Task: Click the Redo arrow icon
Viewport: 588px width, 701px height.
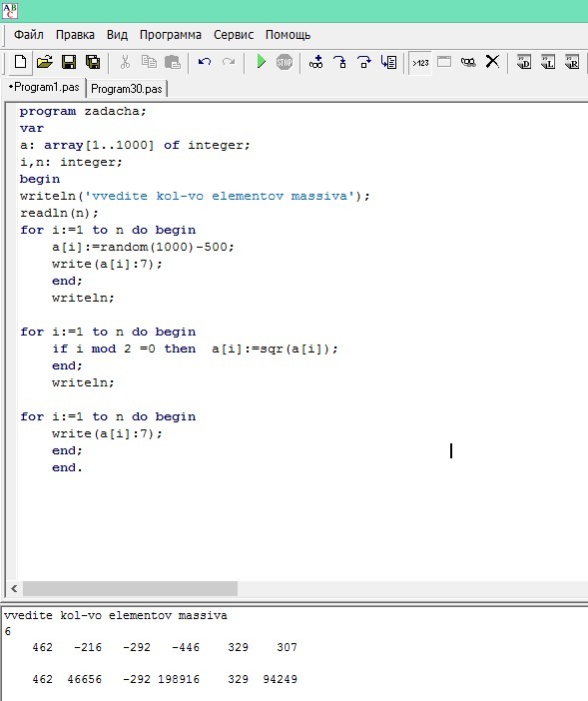Action: point(229,62)
